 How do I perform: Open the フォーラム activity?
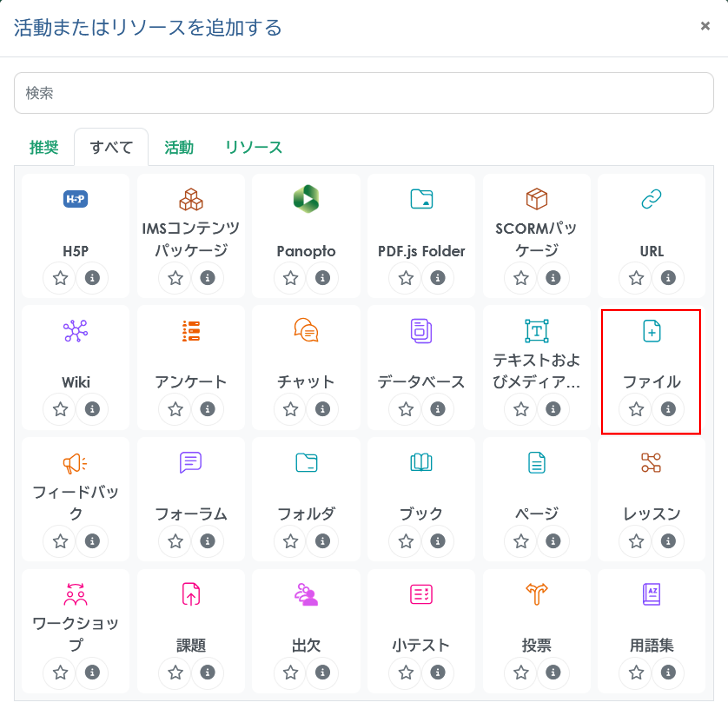191,462
